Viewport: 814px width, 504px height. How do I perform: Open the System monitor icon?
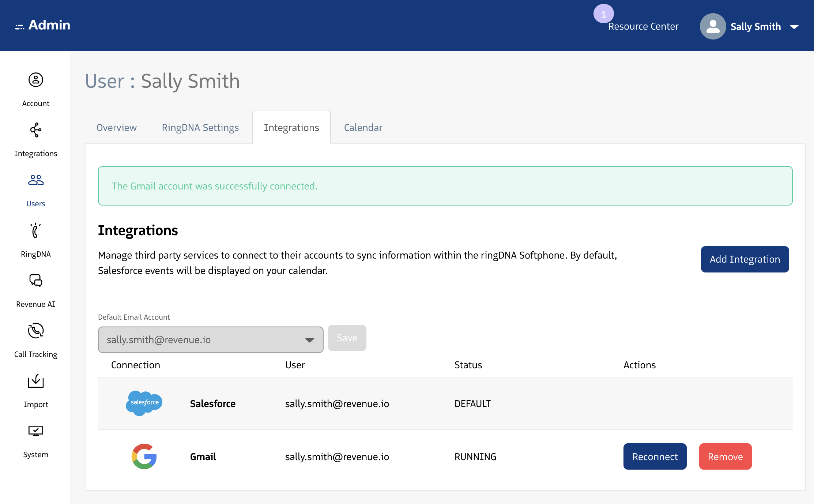coord(35,431)
